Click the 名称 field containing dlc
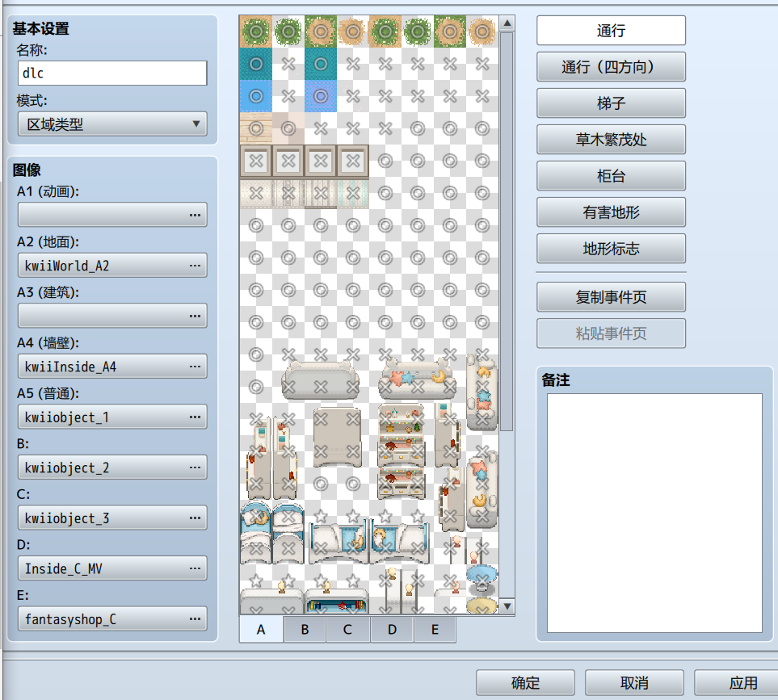The height and width of the screenshot is (700, 778). (x=112, y=73)
